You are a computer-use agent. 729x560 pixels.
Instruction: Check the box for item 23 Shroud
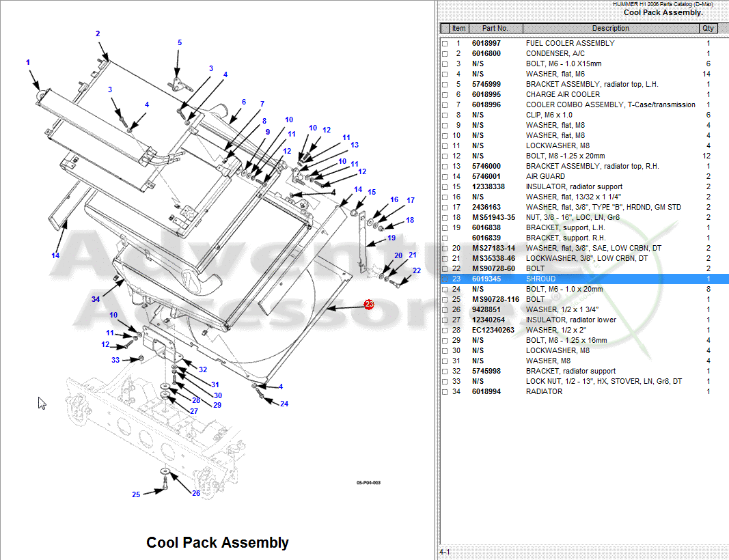coord(445,279)
